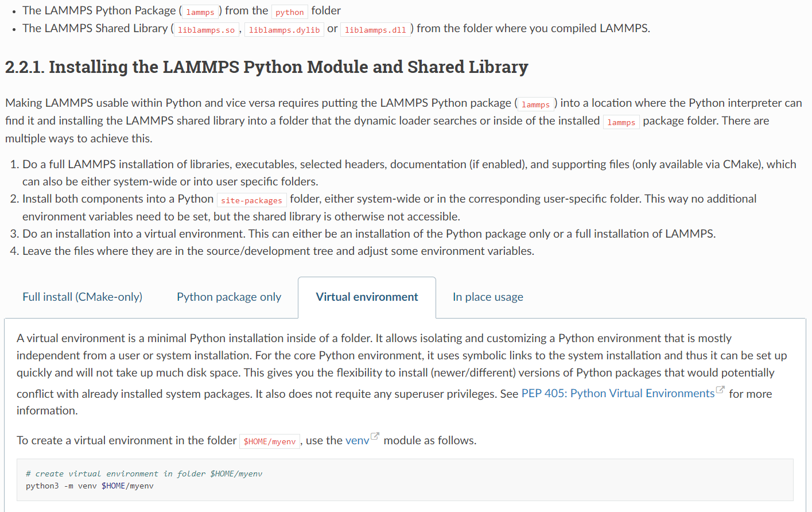Click the liblammps.so code literal
Screen dimensions: 812x512
click(x=206, y=30)
